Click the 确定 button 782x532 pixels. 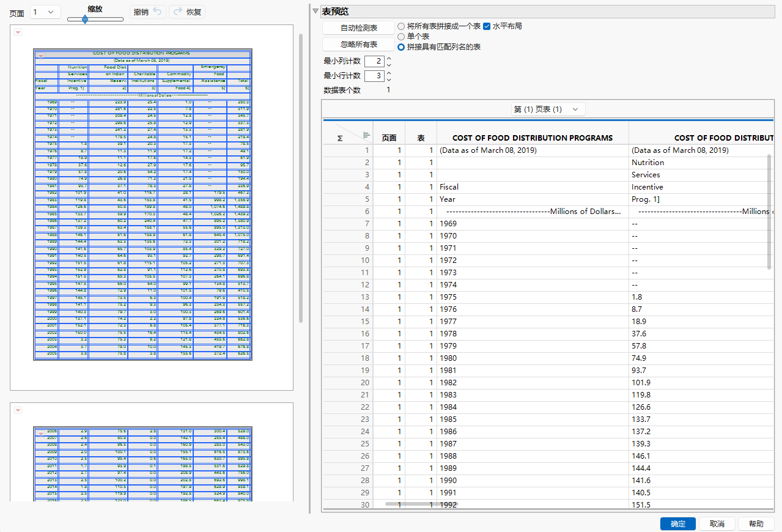[678, 524]
